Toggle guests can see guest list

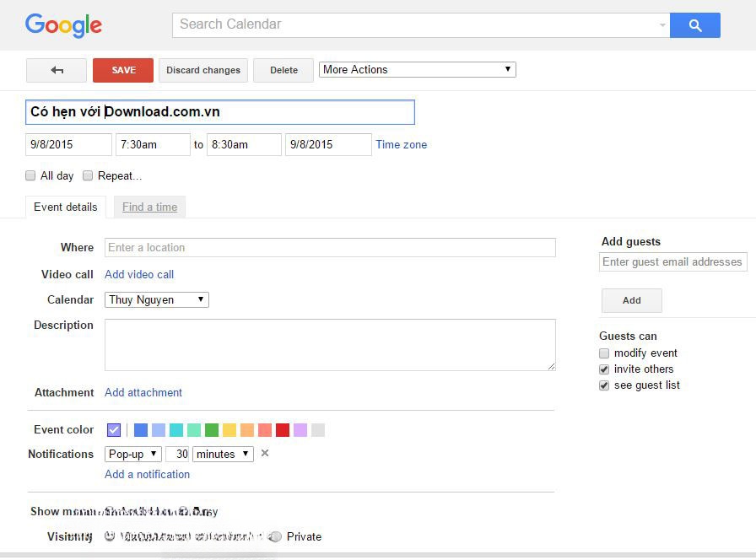604,385
